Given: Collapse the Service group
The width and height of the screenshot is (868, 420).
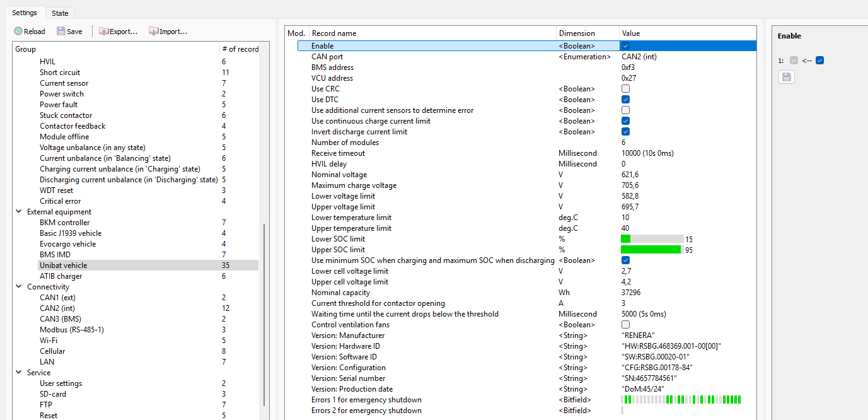Looking at the screenshot, I should 19,373.
